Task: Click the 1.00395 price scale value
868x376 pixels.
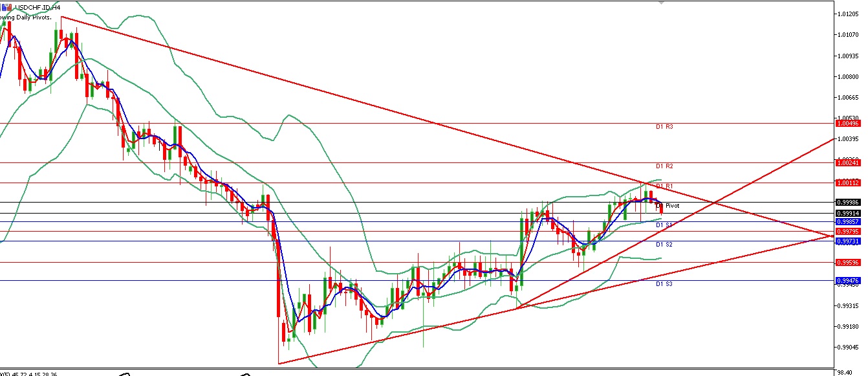Action: coord(847,139)
